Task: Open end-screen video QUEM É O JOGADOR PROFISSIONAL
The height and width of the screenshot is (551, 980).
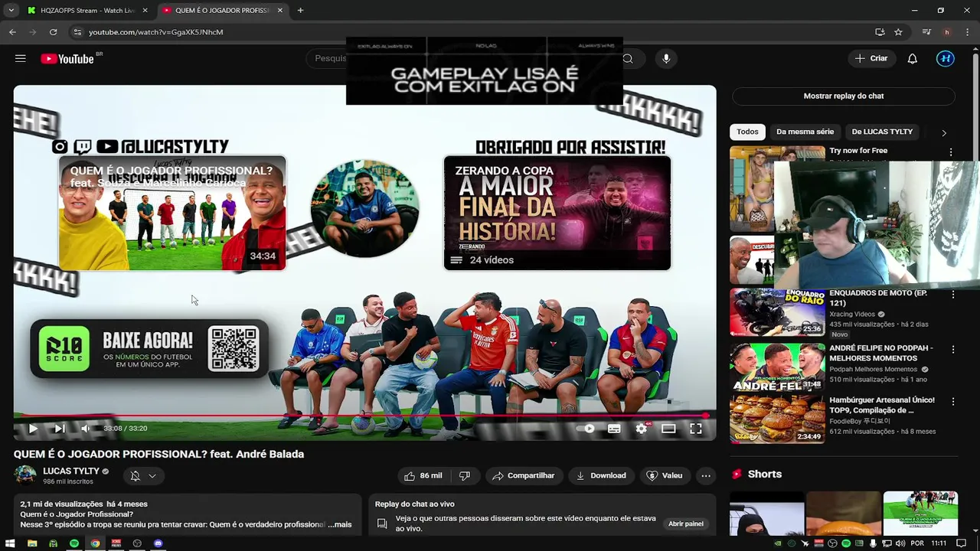Action: tap(172, 213)
